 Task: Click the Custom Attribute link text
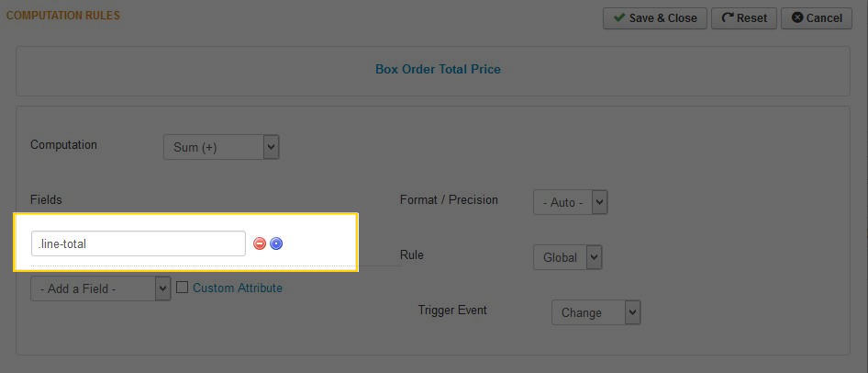point(238,288)
